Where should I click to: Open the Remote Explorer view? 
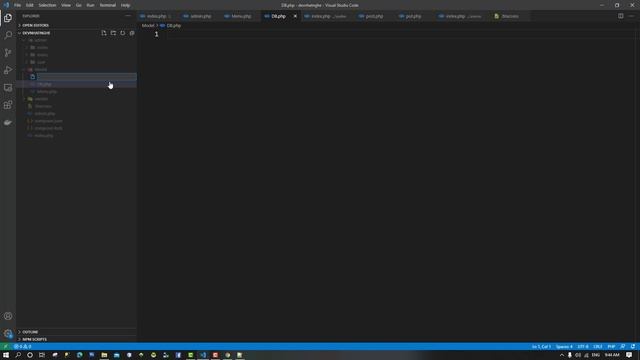[x=8, y=88]
